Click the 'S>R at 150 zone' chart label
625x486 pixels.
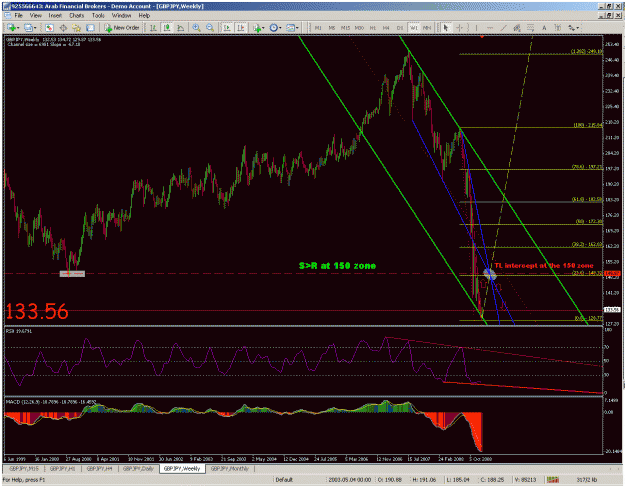pyautogui.click(x=337, y=266)
